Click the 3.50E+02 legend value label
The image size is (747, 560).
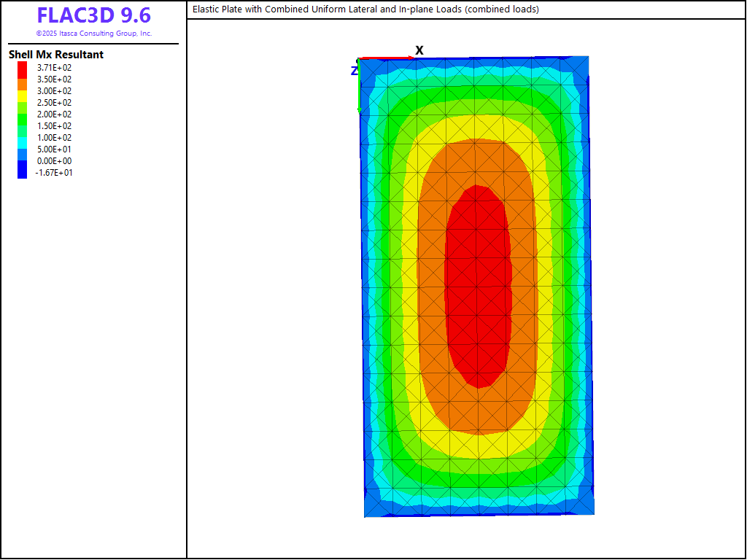(x=54, y=79)
